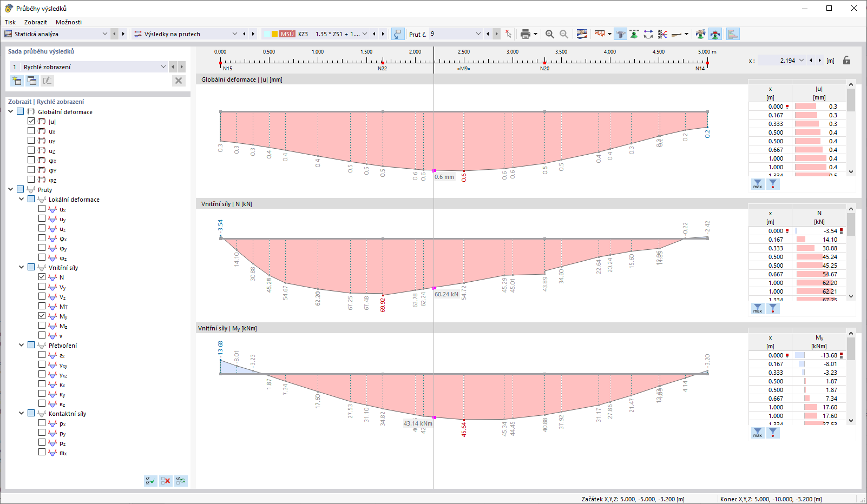
Task: Click the max button beside the My table
Action: click(758, 433)
